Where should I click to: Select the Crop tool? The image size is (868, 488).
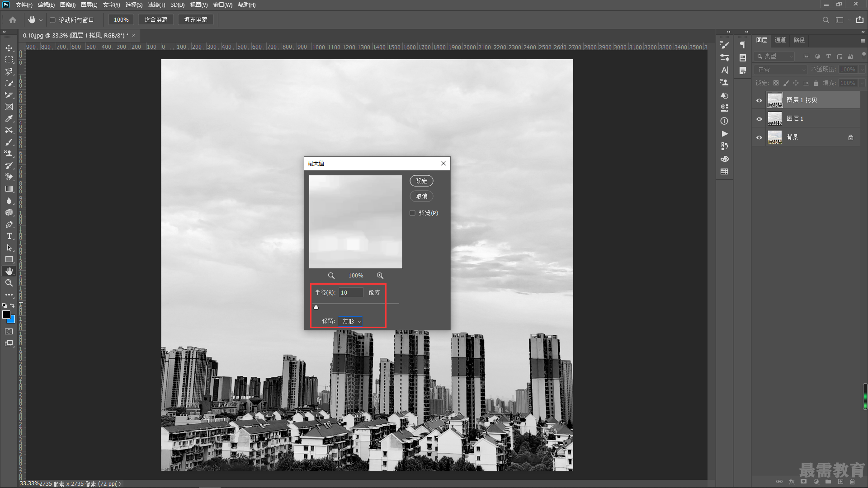(x=9, y=95)
